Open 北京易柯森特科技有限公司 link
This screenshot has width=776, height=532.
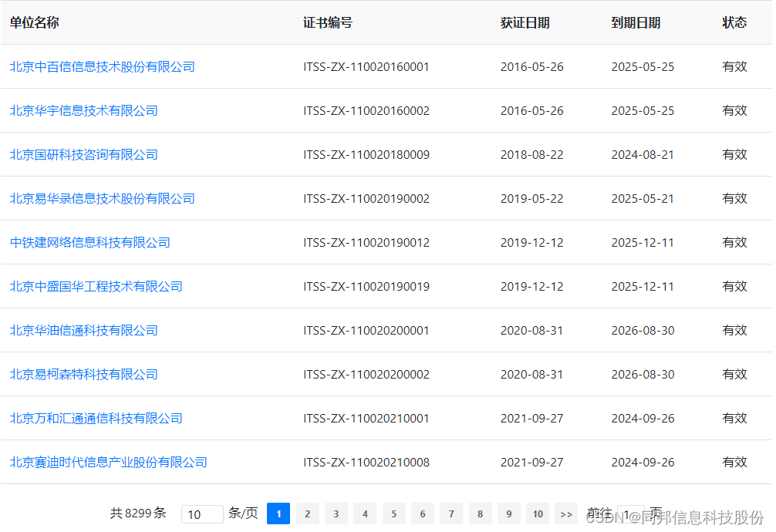(83, 375)
